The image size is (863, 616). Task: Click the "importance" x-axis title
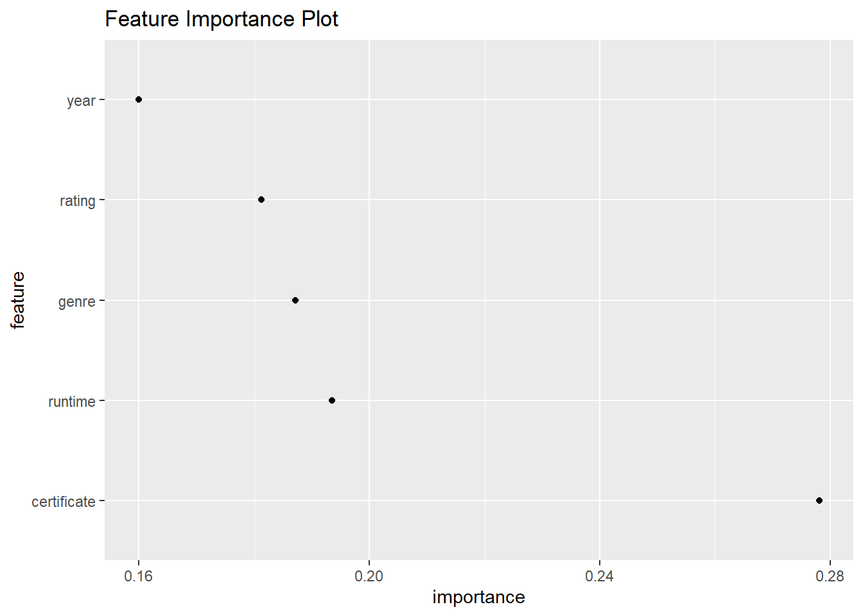coord(478,597)
